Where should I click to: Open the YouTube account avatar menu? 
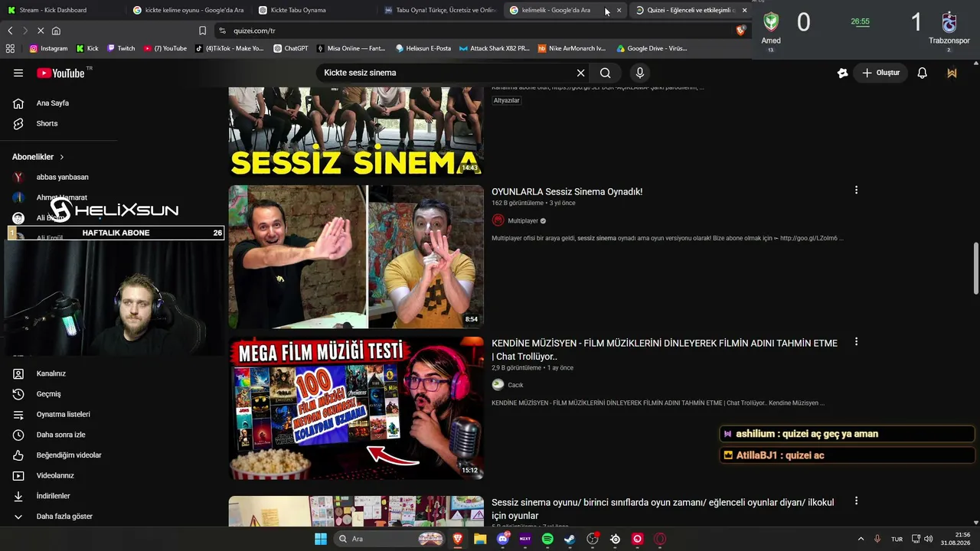[x=952, y=73]
